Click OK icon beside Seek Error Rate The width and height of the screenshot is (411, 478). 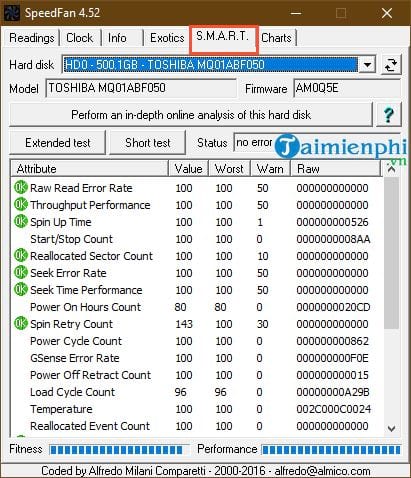[21, 273]
